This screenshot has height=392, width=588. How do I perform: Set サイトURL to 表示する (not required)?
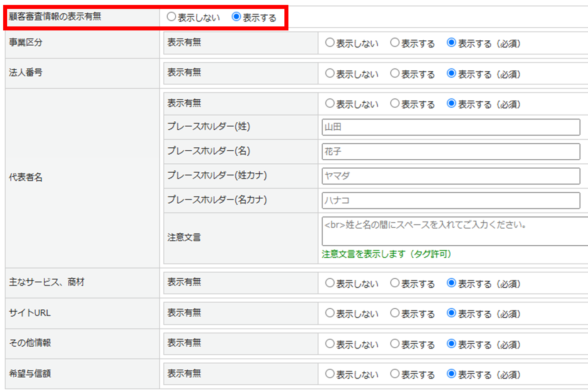[x=395, y=313]
